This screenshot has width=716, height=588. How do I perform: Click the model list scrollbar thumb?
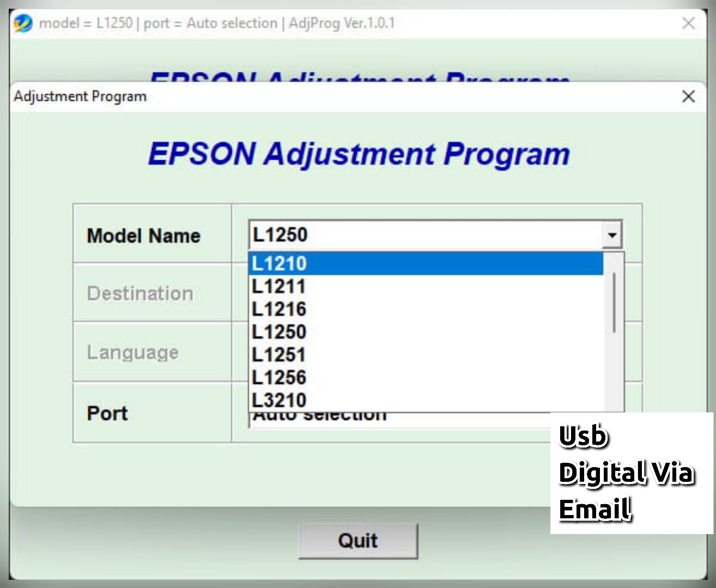(x=614, y=302)
